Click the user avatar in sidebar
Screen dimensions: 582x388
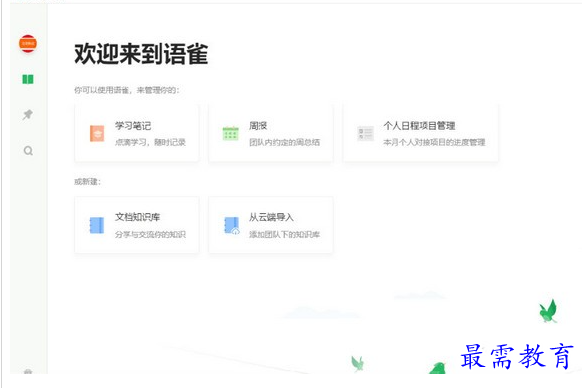[28, 43]
